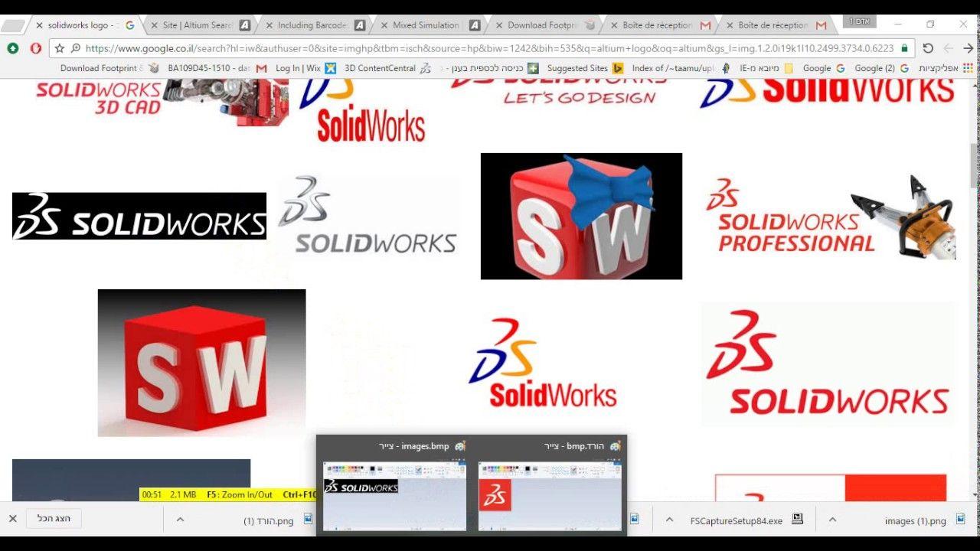This screenshot has height=551, width=980.
Task: Click the green secure padlock icon
Action: 904,48
